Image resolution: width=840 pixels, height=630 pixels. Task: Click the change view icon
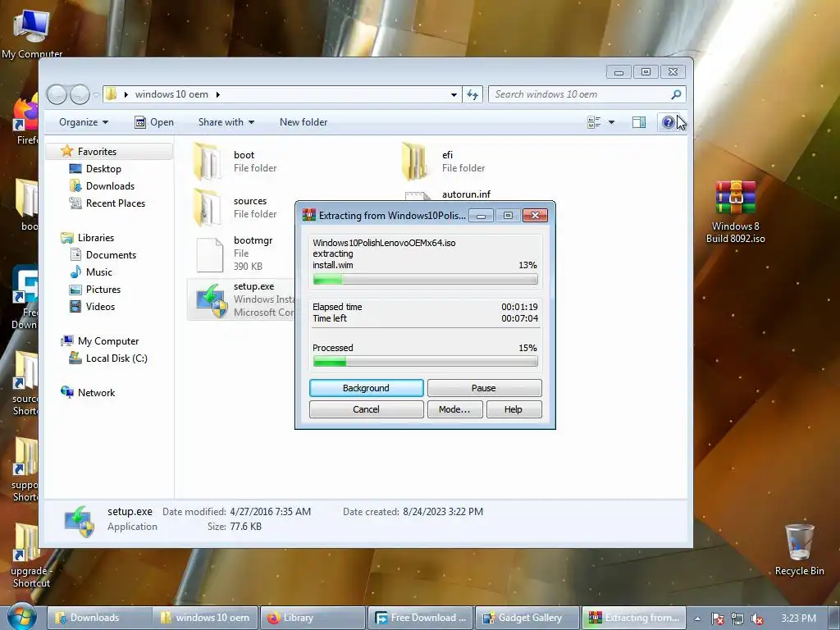[x=594, y=123]
